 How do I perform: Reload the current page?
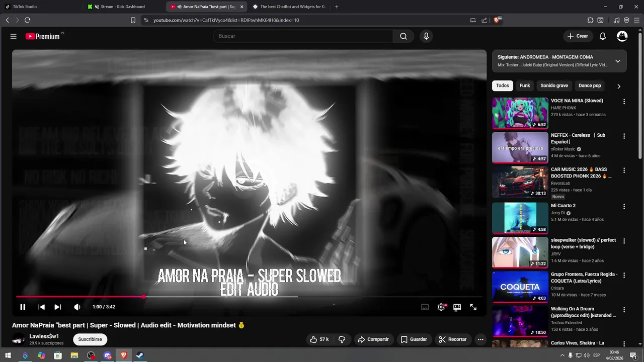(27, 20)
